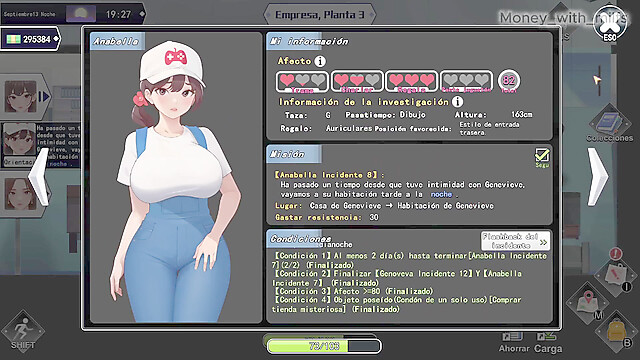Close the character panel with ESC button
Viewport: 640px width, 360px height.
tap(610, 24)
